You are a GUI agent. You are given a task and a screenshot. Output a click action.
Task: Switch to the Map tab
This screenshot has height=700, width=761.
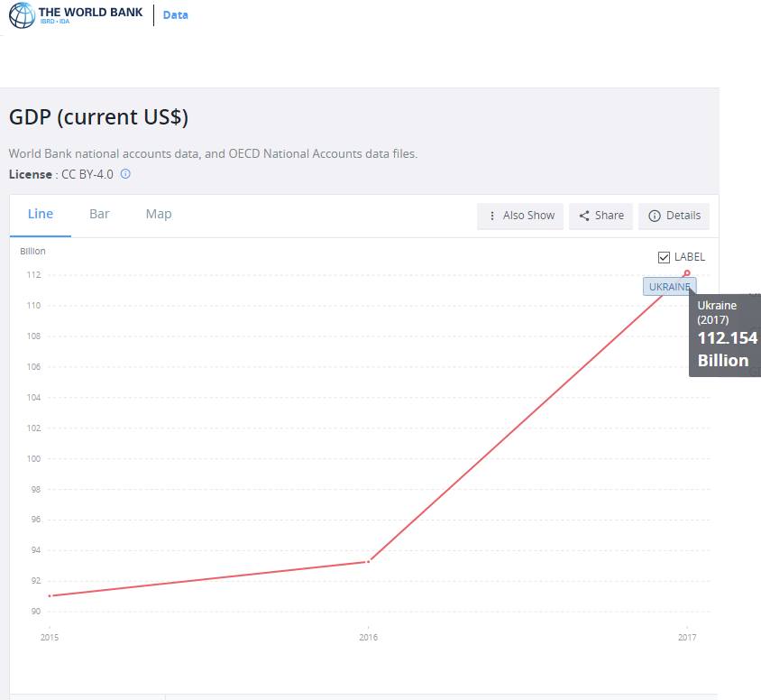point(159,214)
